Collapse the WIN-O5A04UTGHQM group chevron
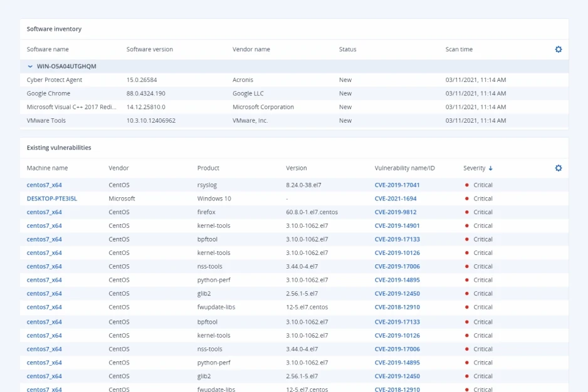588x392 pixels. coord(30,66)
